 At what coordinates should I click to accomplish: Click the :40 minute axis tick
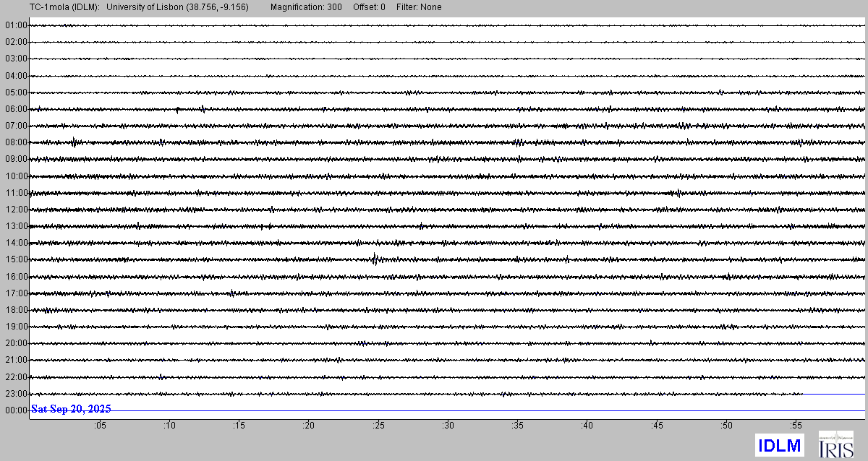click(x=587, y=426)
